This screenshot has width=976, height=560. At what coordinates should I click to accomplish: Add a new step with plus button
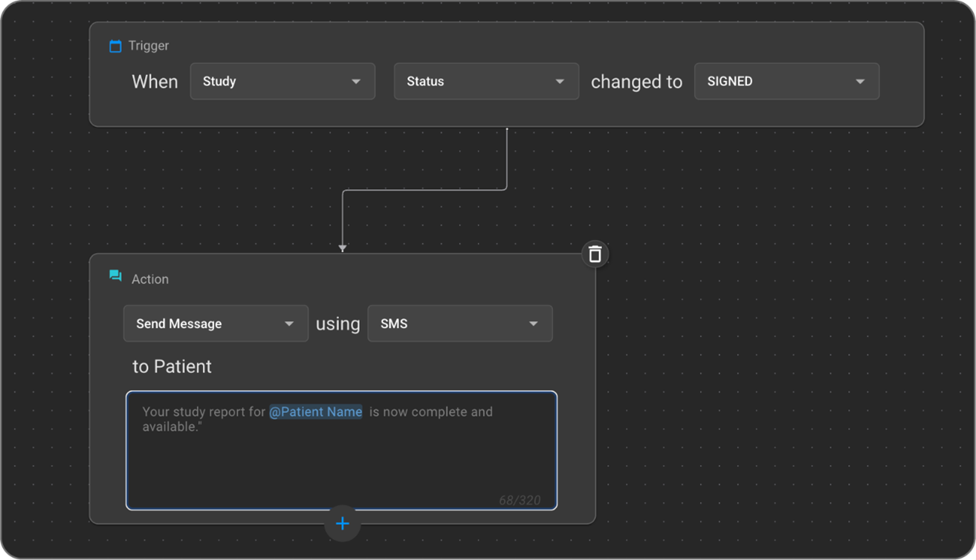pyautogui.click(x=342, y=524)
